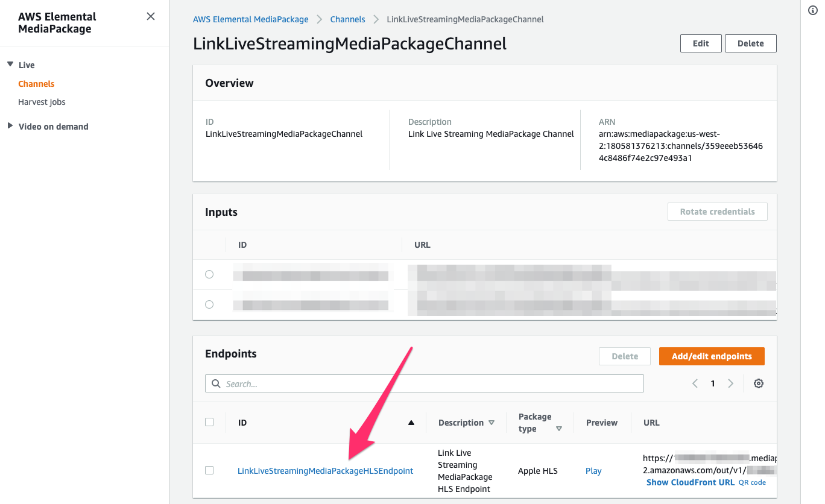Sort endpoints by ID using the sort arrow
Viewport: 825px width, 504px height.
(413, 423)
